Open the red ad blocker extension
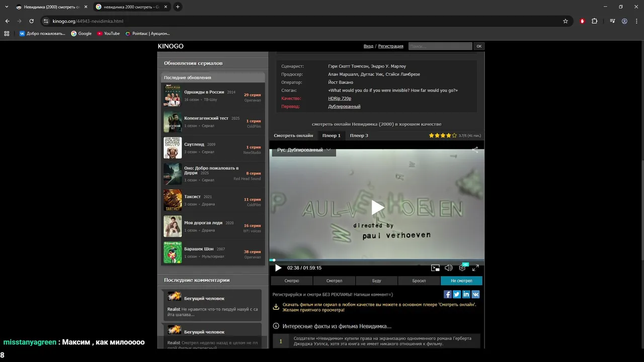The width and height of the screenshot is (644, 362). [582, 21]
